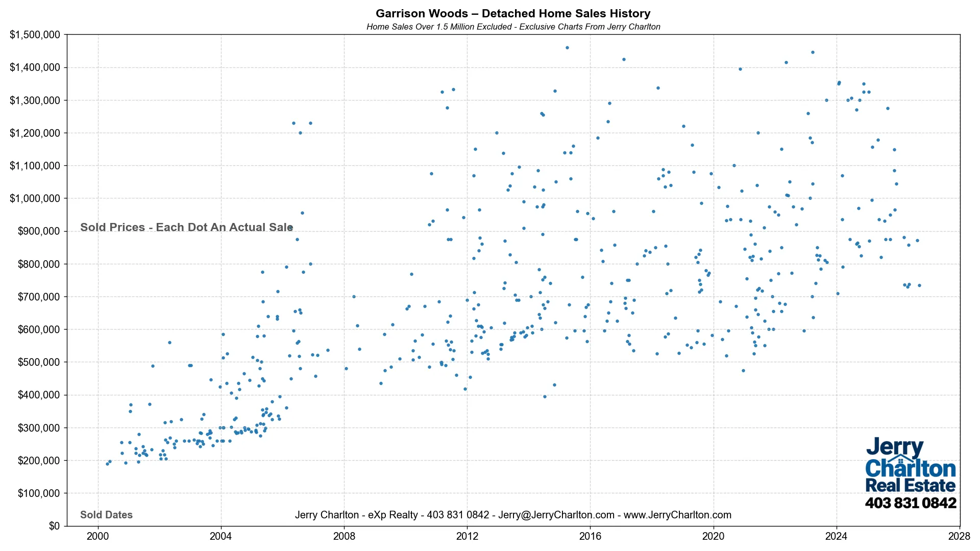Screen dimensions: 980x551
Task: Click the 2004 x-axis year label
Action: pyautogui.click(x=221, y=536)
